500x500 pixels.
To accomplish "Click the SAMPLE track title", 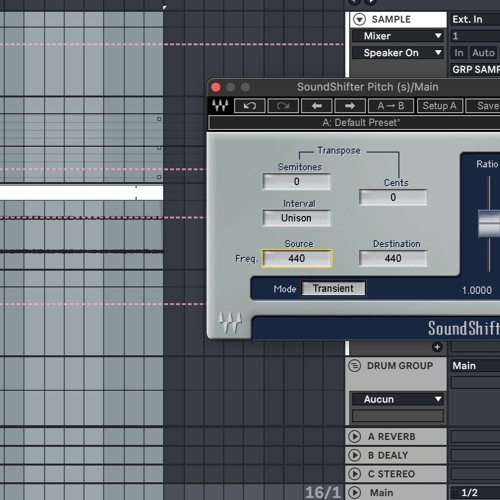I will (391, 19).
